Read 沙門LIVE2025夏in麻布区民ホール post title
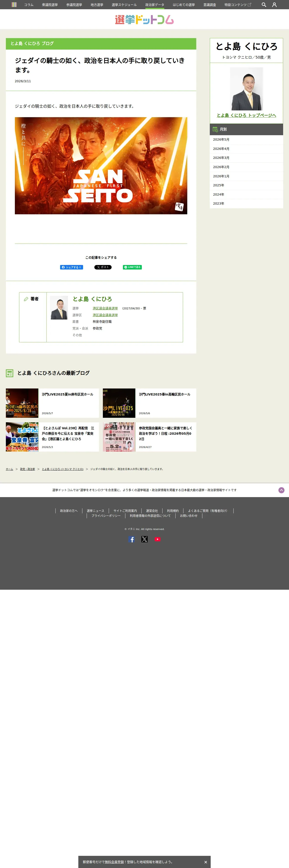 (67, 394)
